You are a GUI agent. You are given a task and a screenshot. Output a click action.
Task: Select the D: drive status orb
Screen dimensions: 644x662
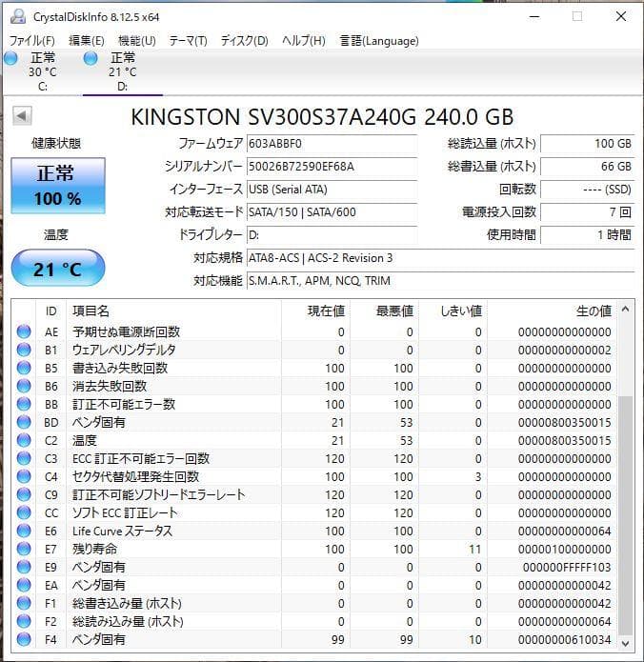tap(91, 58)
